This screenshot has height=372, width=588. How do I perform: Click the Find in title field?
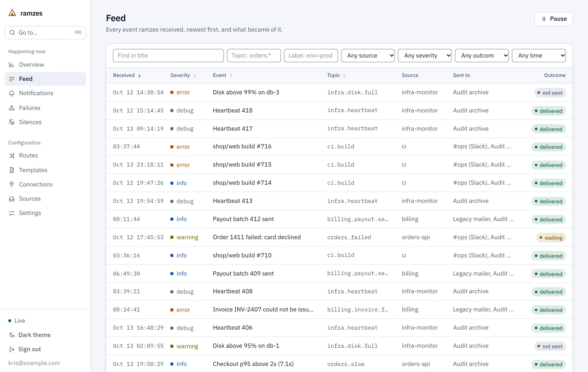pos(168,55)
